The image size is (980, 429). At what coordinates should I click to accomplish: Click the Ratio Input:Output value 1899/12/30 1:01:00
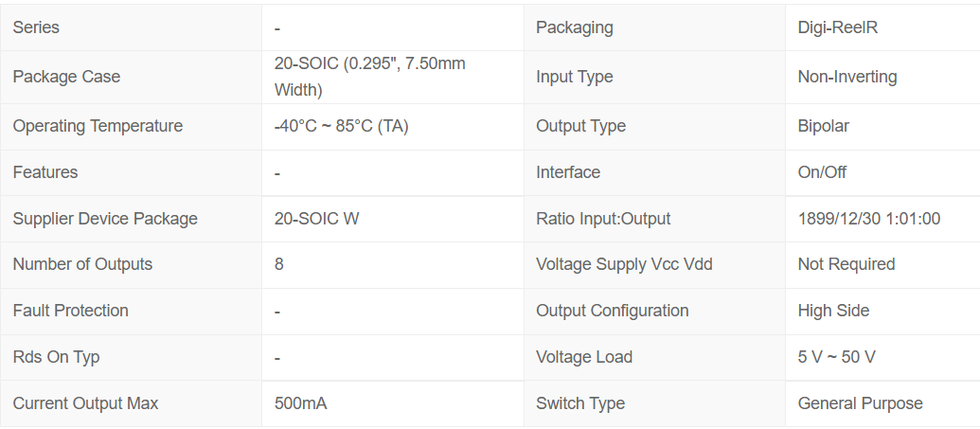(x=869, y=219)
